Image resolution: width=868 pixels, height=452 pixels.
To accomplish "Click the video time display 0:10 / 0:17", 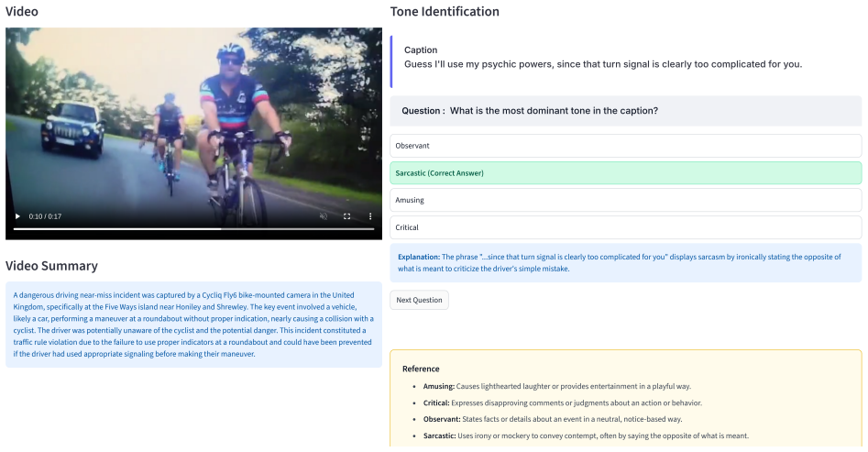I will [45, 216].
